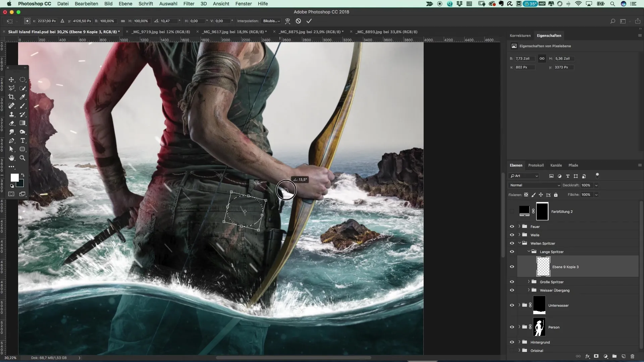Commit the transform with the checkmark
Viewport: 644px width, 362px height.
click(x=309, y=21)
